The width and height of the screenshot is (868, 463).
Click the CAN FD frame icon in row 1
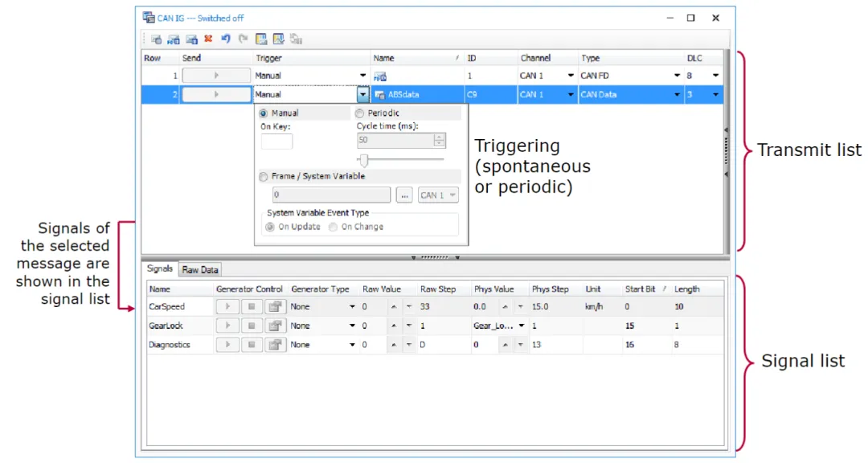(379, 76)
